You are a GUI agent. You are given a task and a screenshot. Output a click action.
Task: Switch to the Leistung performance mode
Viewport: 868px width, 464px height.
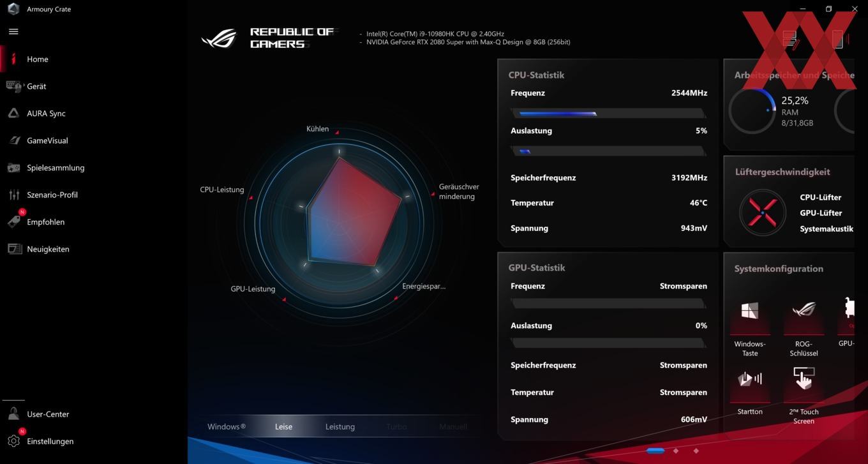click(340, 427)
